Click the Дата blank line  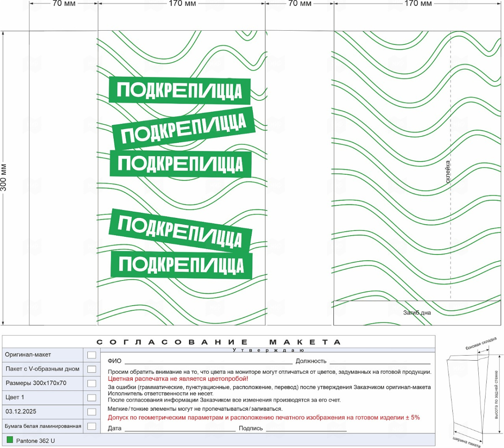pos(180,430)
